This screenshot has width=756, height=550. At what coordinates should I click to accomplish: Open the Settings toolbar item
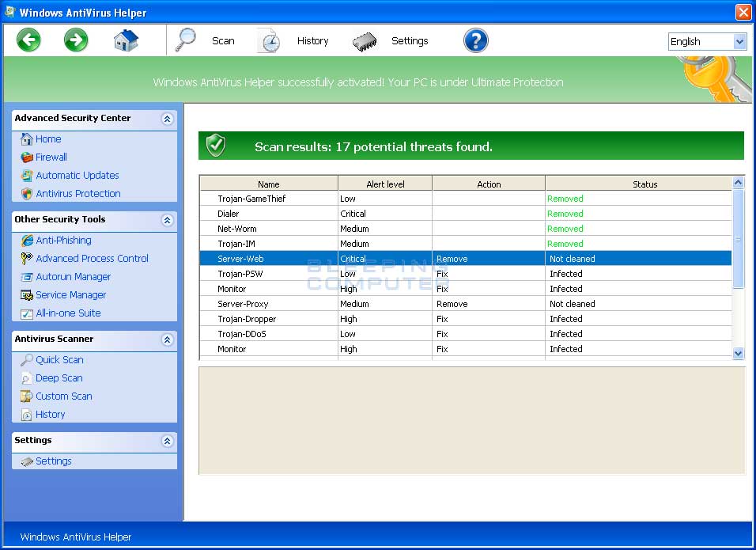point(410,41)
